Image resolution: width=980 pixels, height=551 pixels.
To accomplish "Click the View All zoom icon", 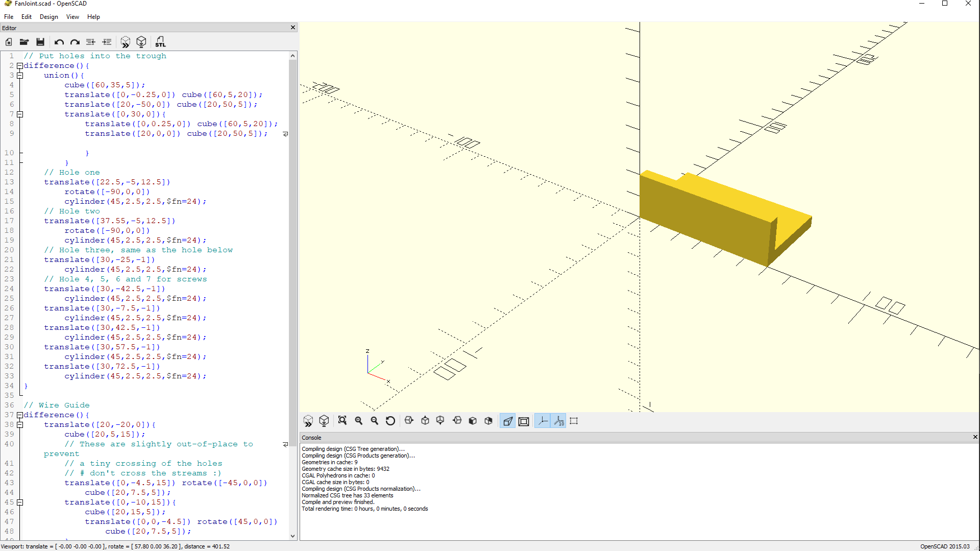I will 342,421.
